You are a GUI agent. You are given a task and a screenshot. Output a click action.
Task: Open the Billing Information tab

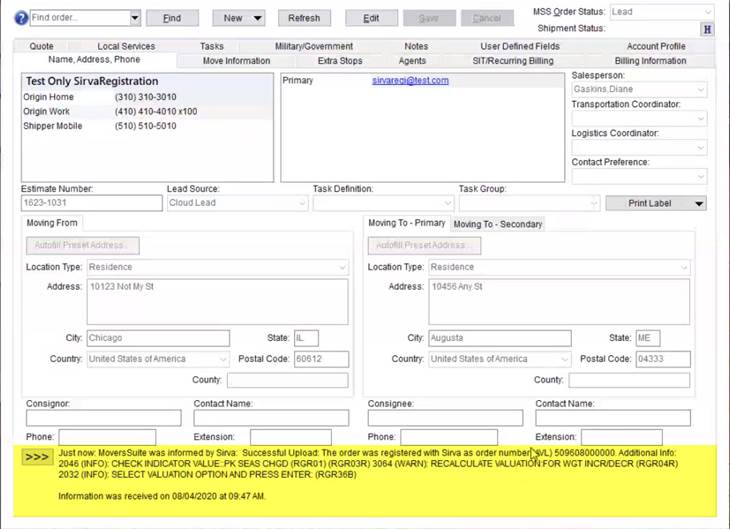tap(650, 61)
